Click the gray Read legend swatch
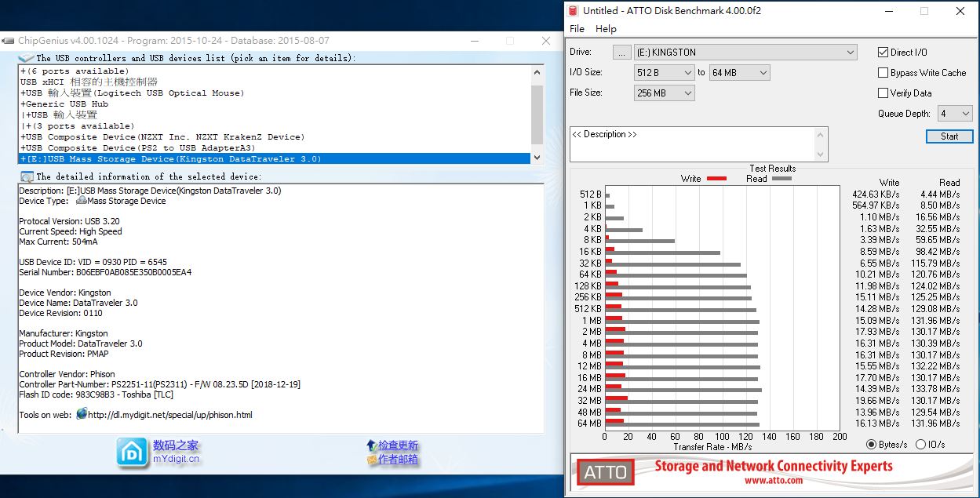The width and height of the screenshot is (980, 498). tap(781, 179)
